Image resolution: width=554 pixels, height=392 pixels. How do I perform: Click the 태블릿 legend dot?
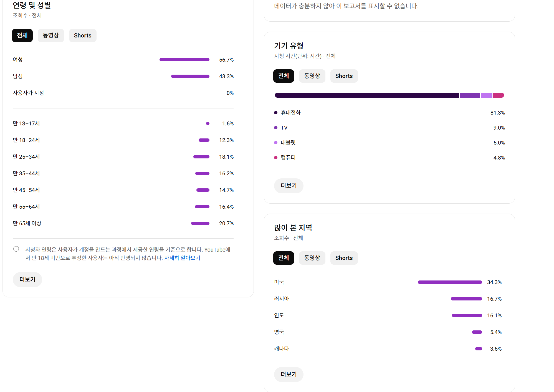(x=276, y=143)
